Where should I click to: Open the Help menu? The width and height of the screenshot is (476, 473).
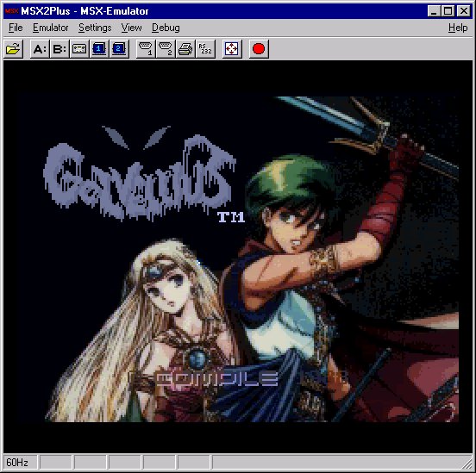pos(458,28)
